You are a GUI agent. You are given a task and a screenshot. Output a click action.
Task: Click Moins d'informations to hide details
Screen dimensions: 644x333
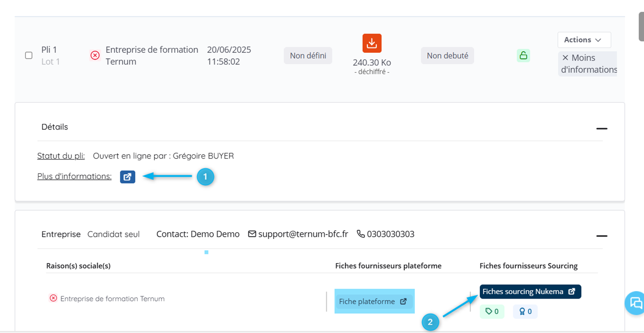pos(588,64)
